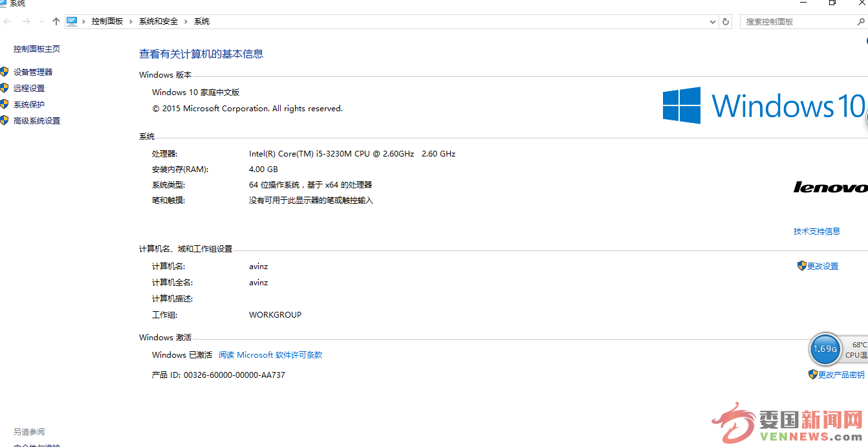This screenshot has height=447, width=868.
Task: Select 系统 in breadcrumb path
Action: pos(202,21)
